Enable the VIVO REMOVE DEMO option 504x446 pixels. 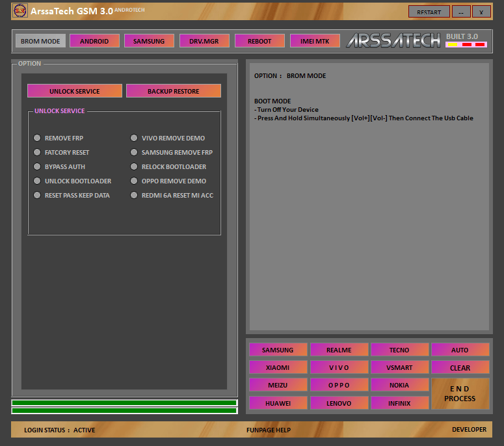[135, 138]
